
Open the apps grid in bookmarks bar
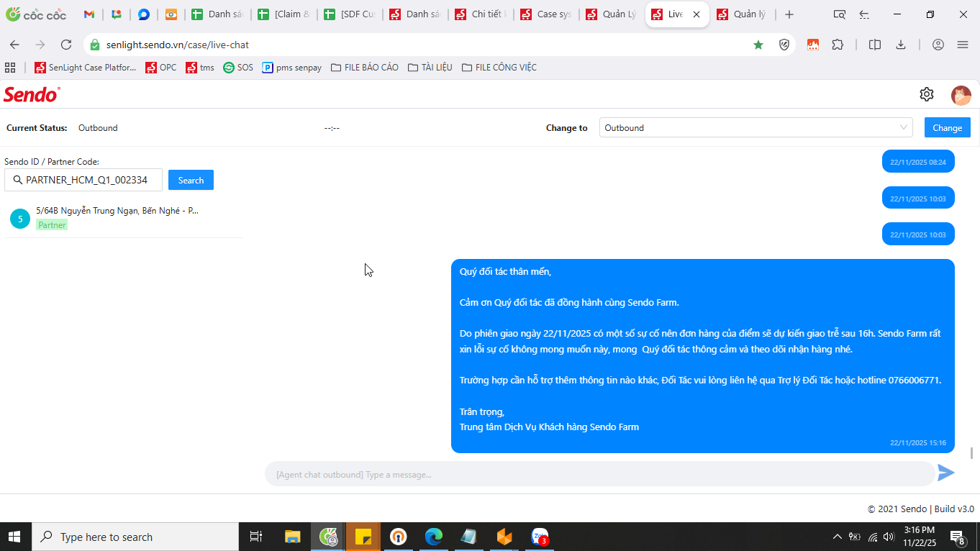pos(10,68)
